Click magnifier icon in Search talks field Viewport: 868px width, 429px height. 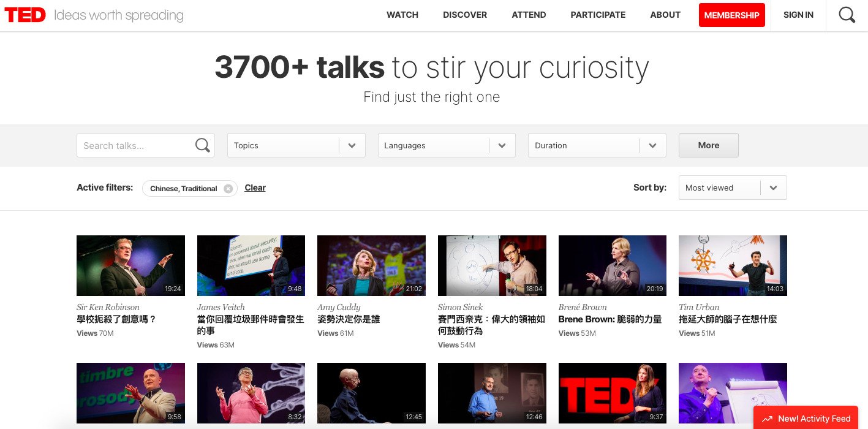point(202,145)
